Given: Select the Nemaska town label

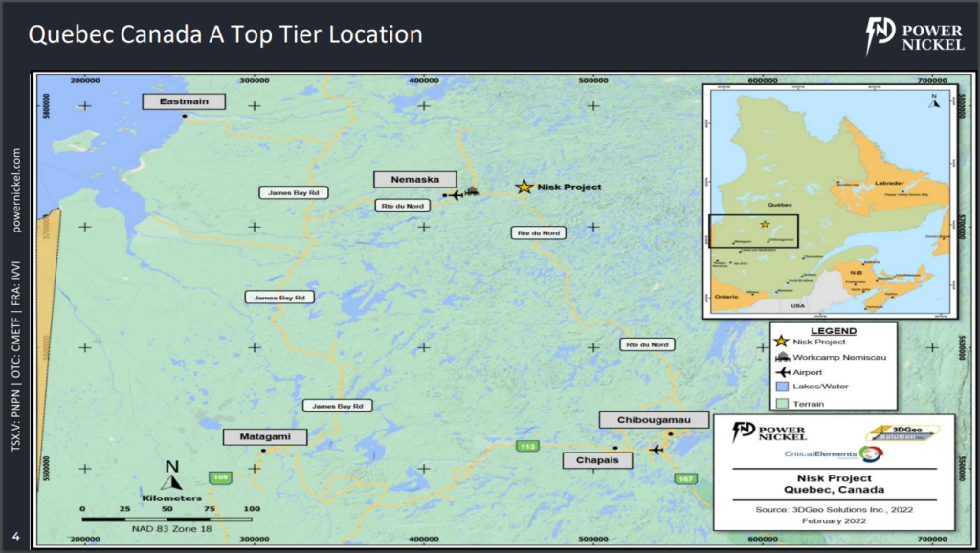Looking at the screenshot, I should (x=415, y=179).
